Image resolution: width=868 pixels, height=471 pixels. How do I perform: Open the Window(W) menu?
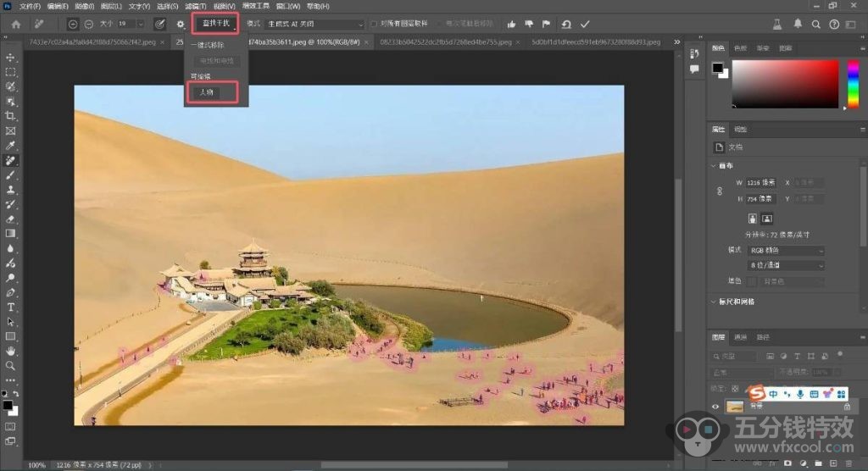pos(288,6)
